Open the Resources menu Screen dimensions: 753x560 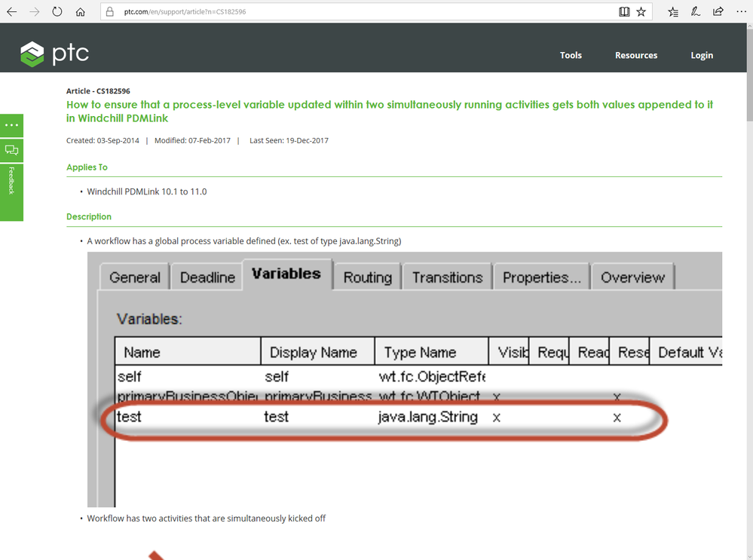(636, 55)
